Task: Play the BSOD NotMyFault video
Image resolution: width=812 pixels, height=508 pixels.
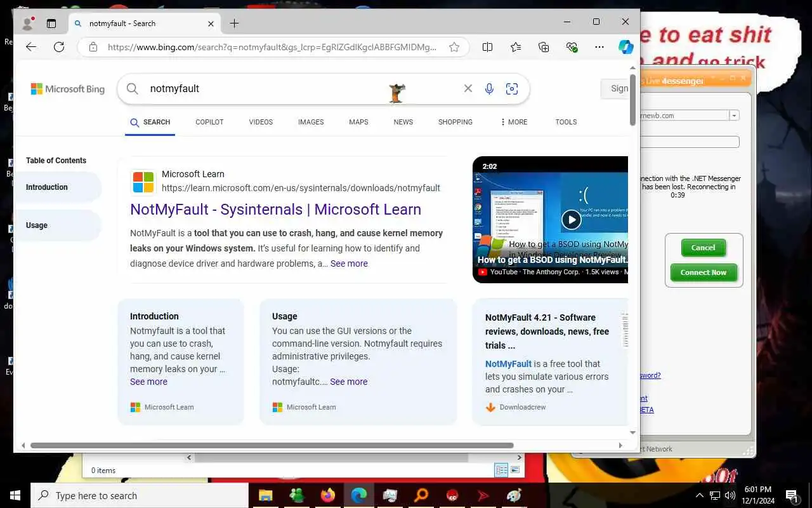Action: pyautogui.click(x=571, y=220)
